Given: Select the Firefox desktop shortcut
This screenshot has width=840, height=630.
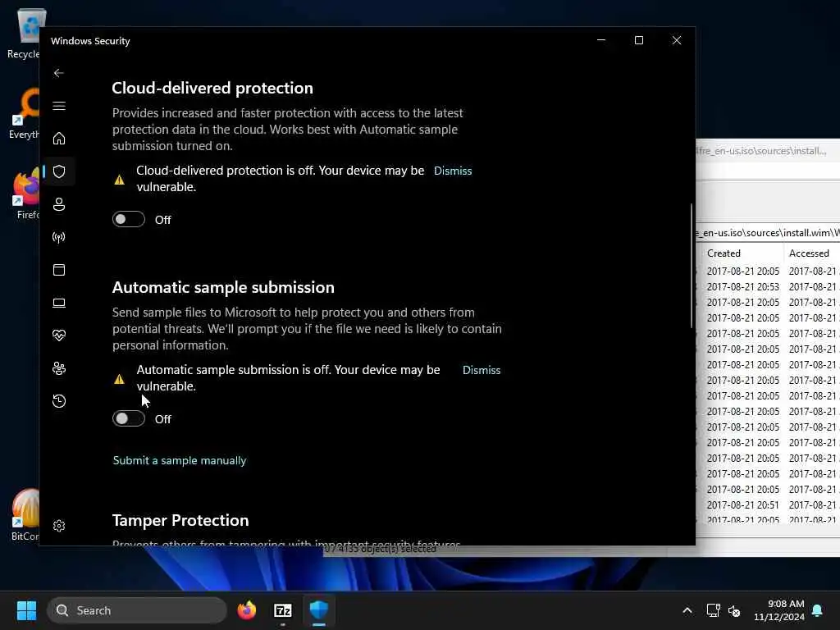Looking at the screenshot, I should coord(25,194).
